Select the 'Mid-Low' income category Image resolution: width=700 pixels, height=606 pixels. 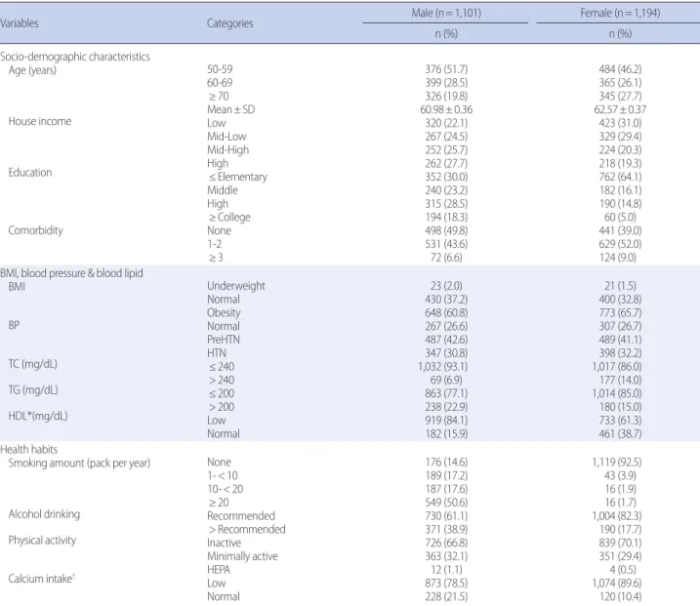[226, 136]
